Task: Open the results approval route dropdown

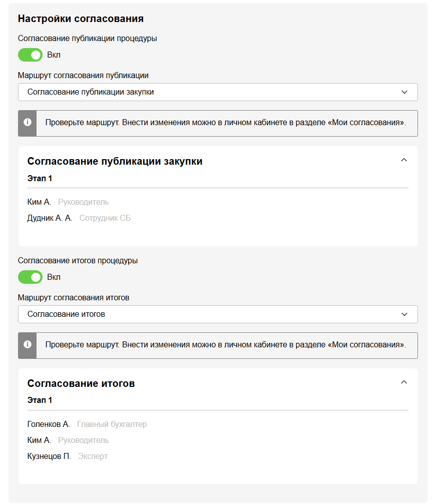Action: click(218, 314)
